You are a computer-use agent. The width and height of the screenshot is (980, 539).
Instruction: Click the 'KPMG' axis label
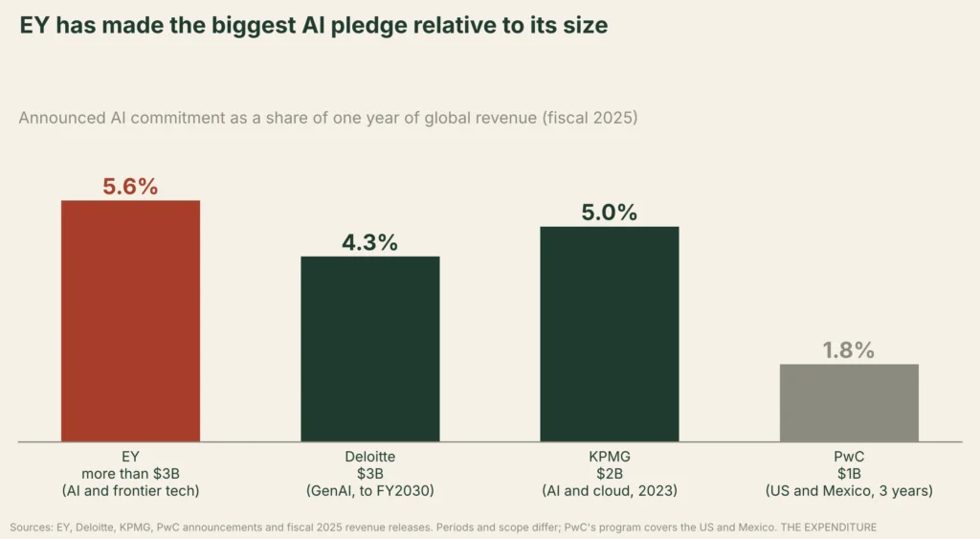[x=610, y=457]
